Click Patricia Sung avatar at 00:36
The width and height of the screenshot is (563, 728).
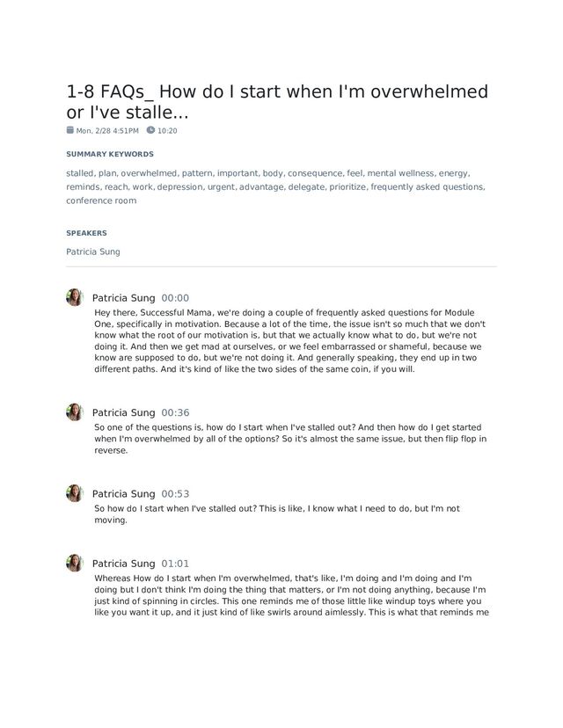coord(75,412)
